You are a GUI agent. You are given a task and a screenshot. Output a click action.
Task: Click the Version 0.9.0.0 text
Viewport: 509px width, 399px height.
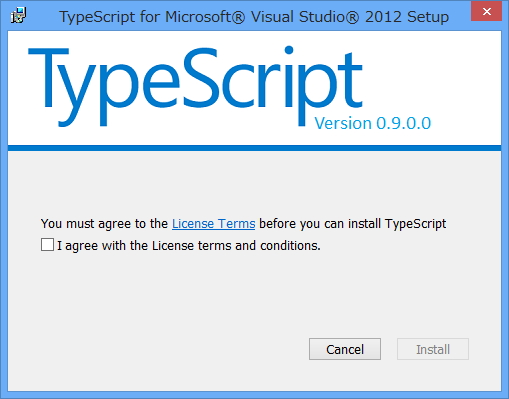373,123
